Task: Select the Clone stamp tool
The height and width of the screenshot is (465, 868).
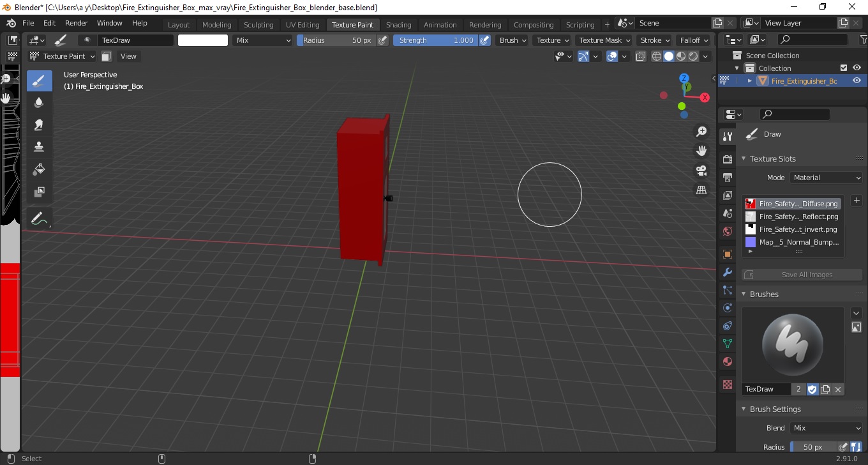Action: [x=39, y=146]
